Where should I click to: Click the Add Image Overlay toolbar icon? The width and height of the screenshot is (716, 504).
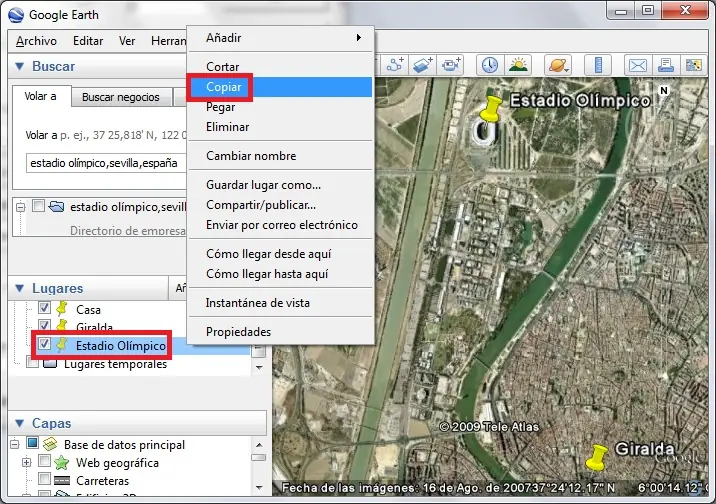pyautogui.click(x=423, y=65)
